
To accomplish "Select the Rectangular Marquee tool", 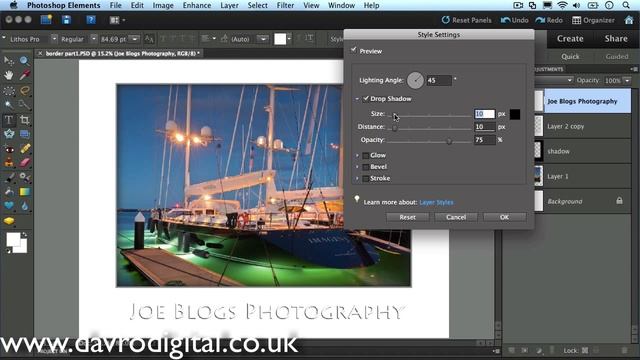I will 9,90.
